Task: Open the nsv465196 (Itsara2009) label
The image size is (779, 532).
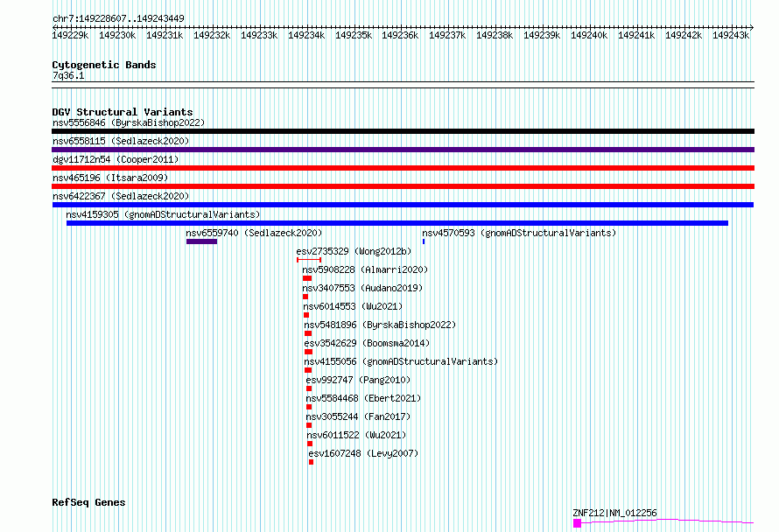Action: [110, 178]
